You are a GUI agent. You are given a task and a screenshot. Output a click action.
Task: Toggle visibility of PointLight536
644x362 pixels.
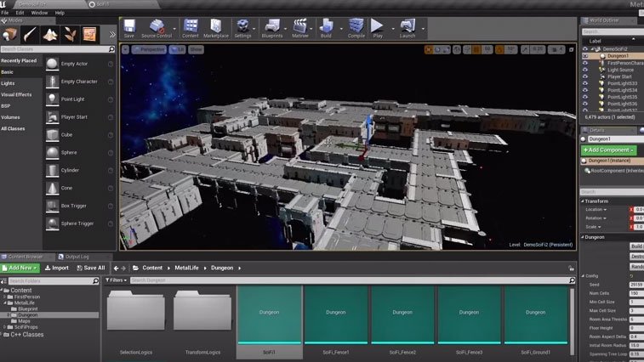click(x=585, y=104)
